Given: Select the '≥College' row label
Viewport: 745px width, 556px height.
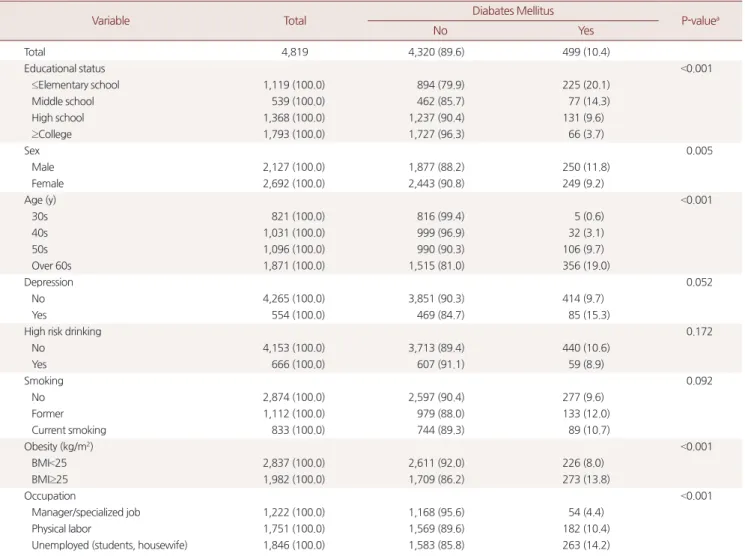Looking at the screenshot, I should pos(51,134).
